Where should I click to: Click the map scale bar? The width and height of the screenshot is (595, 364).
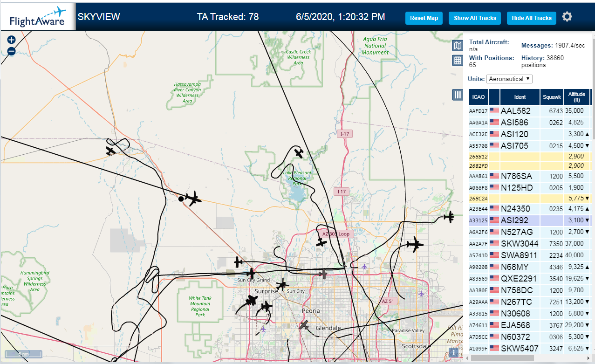(23, 354)
